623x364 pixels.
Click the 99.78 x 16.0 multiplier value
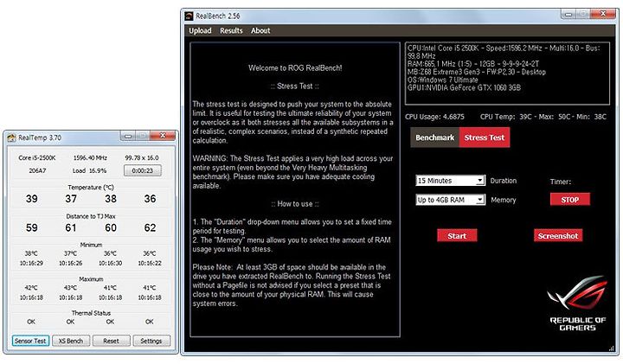pyautogui.click(x=142, y=157)
